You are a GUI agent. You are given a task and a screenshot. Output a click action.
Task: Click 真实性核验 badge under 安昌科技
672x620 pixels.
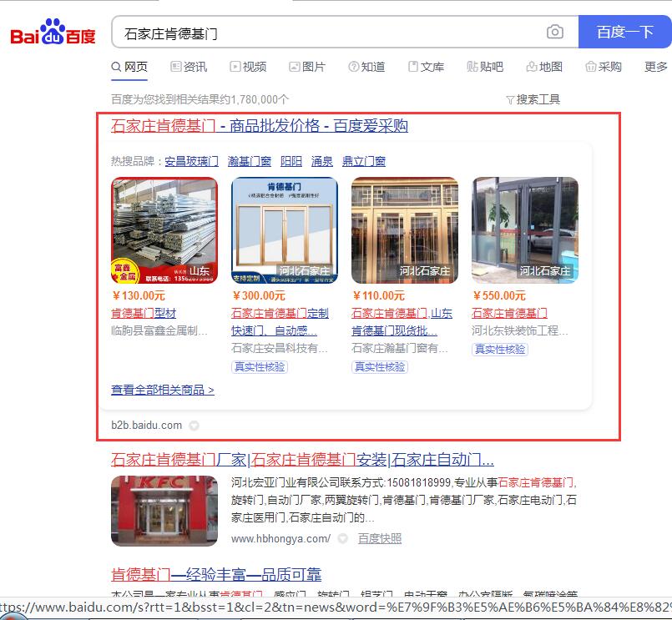[x=260, y=367]
